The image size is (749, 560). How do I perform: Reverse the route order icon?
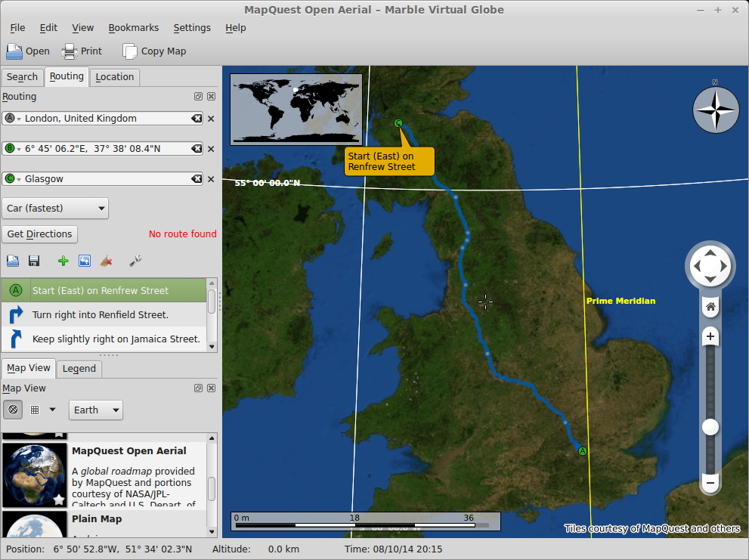coord(85,261)
